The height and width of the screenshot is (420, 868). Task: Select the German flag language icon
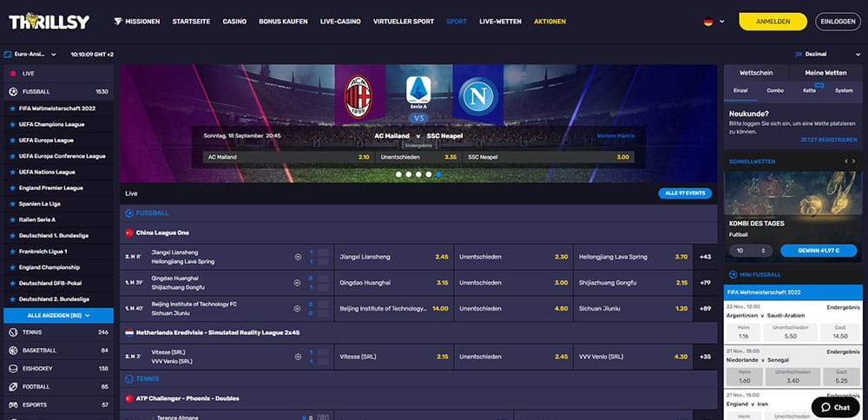(x=707, y=22)
